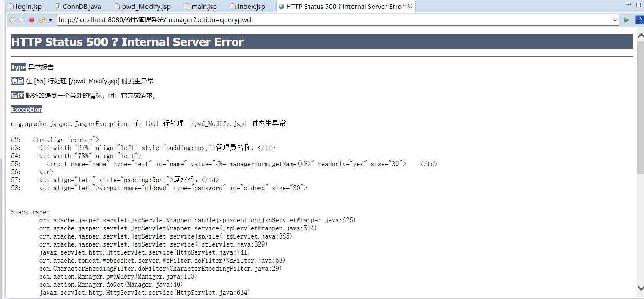Viewport: 644px width, 299px height.
Task: Switch to the main.jsp tab
Action: click(200, 7)
